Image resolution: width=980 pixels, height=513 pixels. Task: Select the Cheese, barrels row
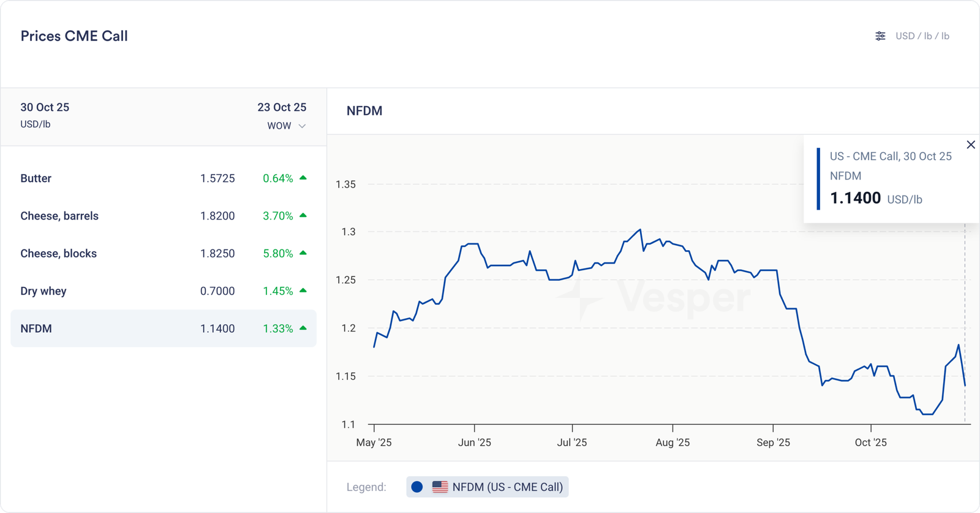tap(163, 216)
